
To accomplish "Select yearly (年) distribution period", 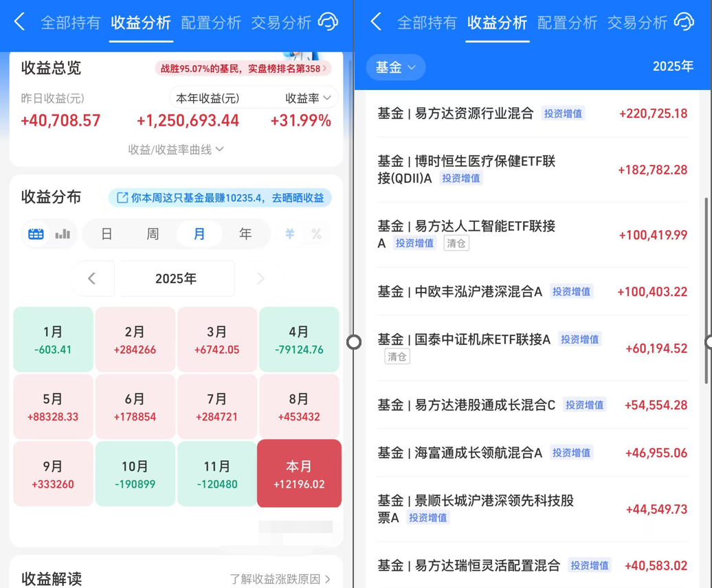I will pos(245,234).
